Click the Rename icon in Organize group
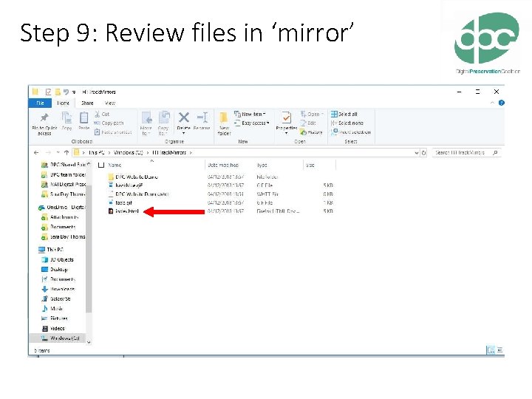532x399 pixels. pyautogui.click(x=202, y=117)
